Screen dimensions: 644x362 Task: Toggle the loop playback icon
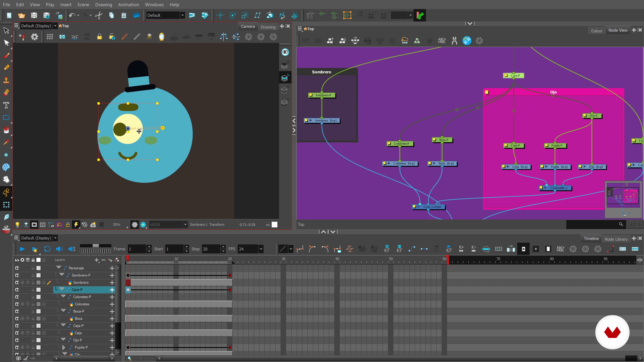click(x=47, y=249)
